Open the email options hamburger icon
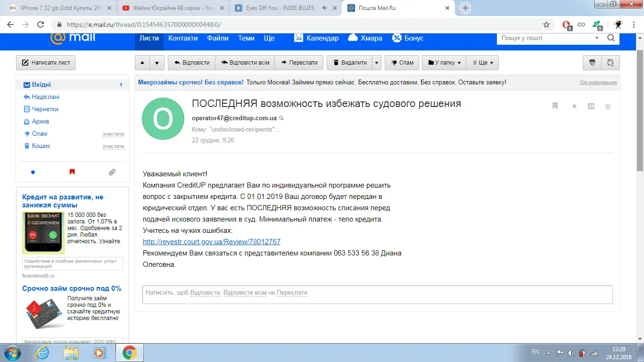Image resolution: width=644 pixels, height=362 pixels. (608, 107)
